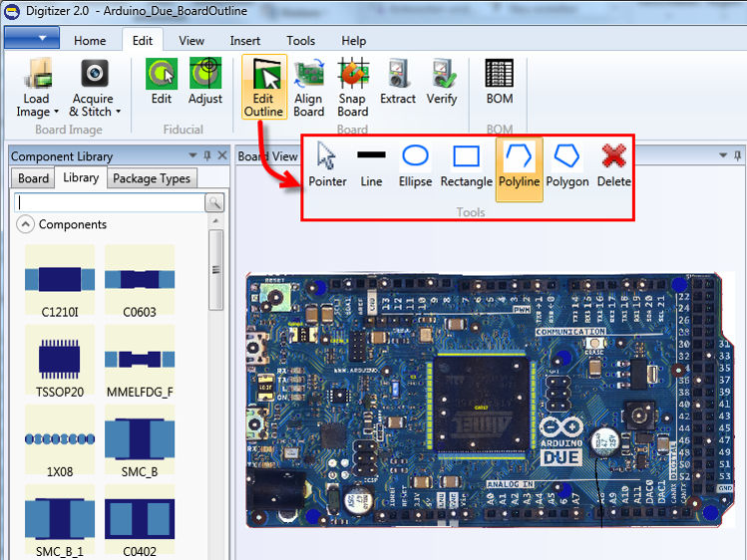
Task: Pin the Board View panel
Action: pyautogui.click(x=737, y=155)
